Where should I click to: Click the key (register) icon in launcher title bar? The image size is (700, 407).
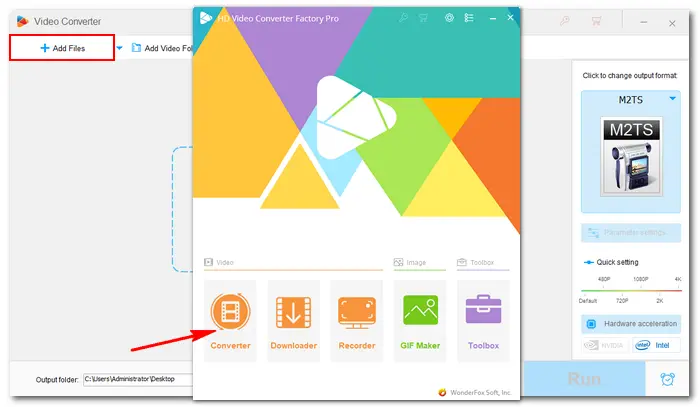pyautogui.click(x=403, y=18)
